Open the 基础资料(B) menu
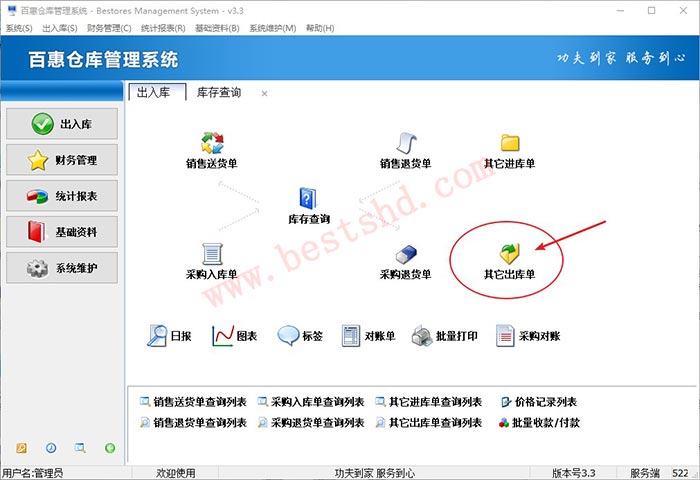 tap(217, 28)
